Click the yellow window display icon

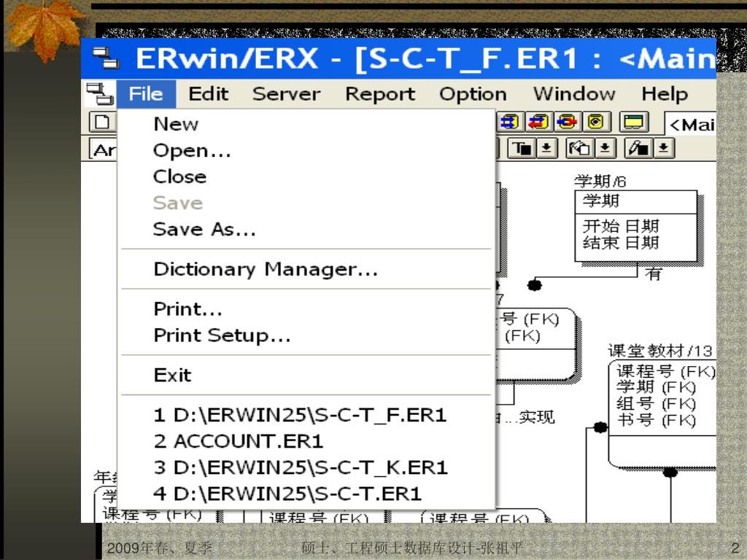[x=634, y=122]
